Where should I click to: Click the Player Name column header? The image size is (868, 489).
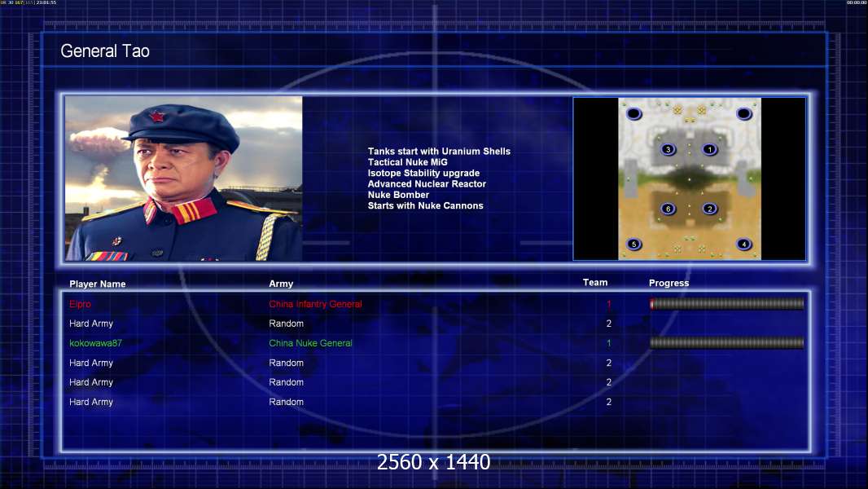(x=98, y=284)
